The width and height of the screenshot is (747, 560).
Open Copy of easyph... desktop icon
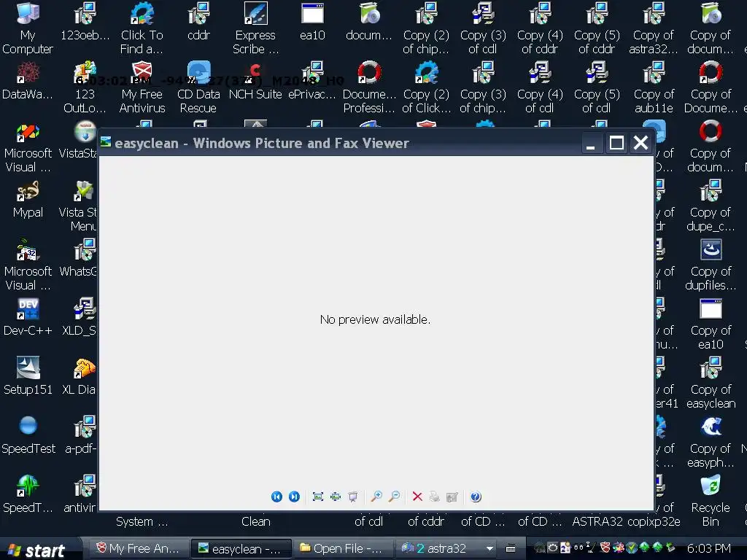[x=711, y=442]
